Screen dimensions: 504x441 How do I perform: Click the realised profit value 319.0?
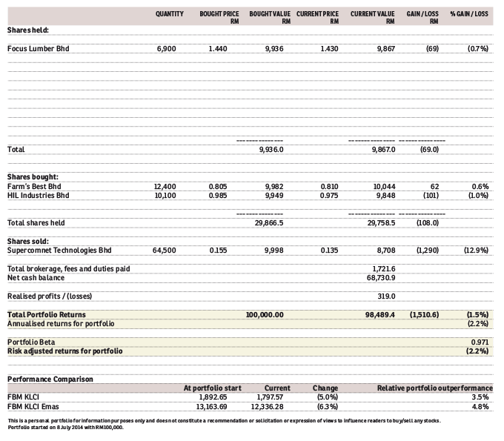pos(386,296)
